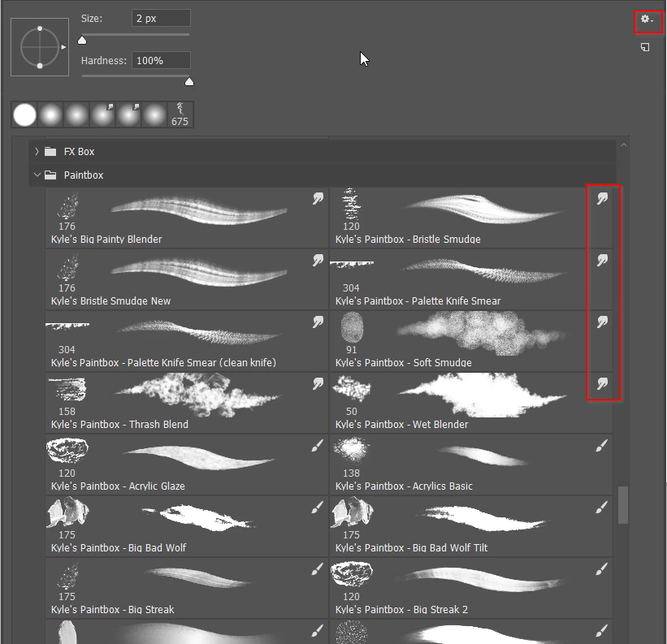Click brush icon on Big Bad Wolf Tilt row
Image resolution: width=667 pixels, height=644 pixels.
coord(601,507)
